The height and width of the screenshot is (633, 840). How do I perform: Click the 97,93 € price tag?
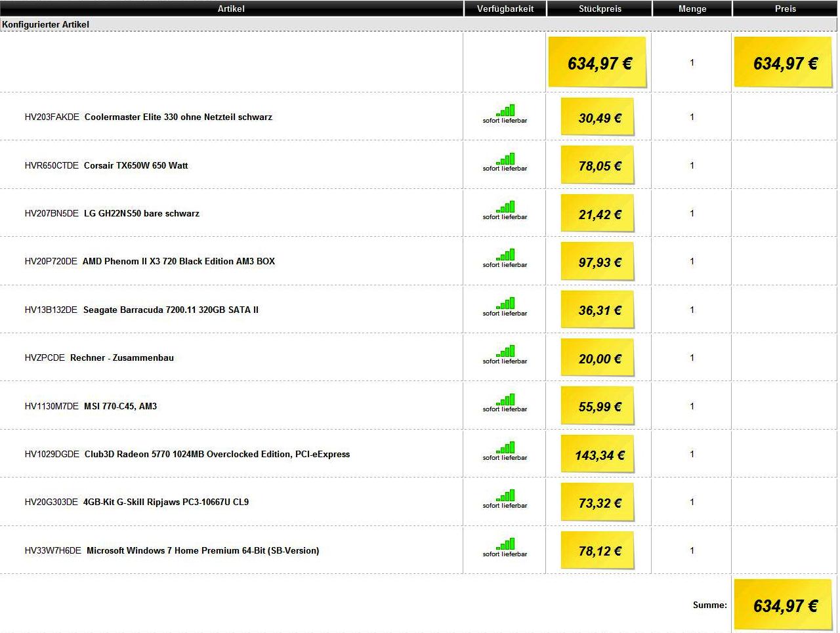[598, 261]
